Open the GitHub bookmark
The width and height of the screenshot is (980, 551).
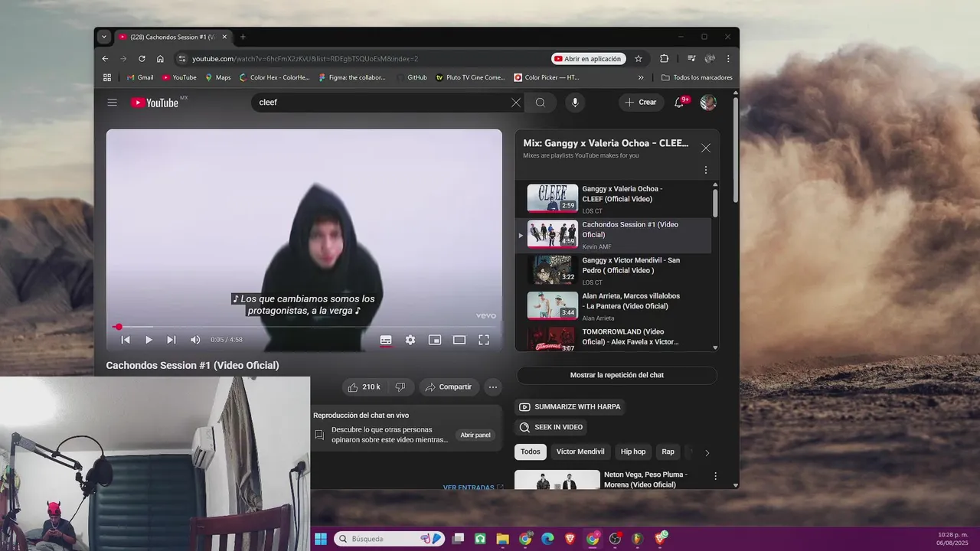point(413,77)
